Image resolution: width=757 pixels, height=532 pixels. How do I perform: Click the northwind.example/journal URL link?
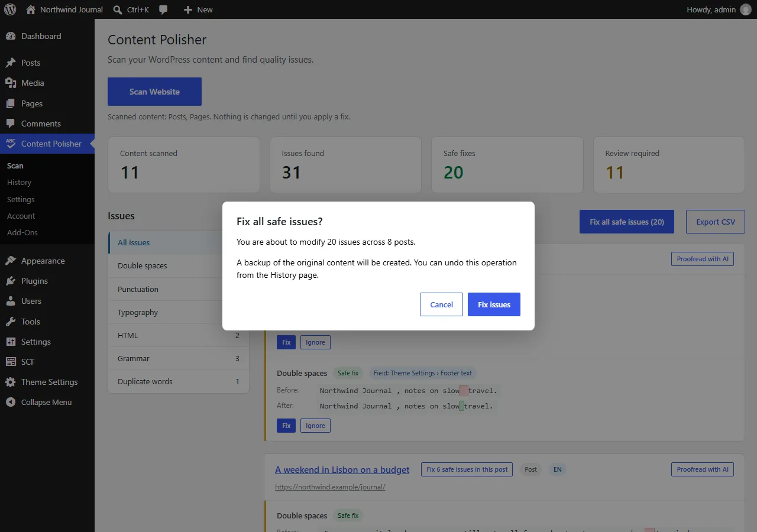330,487
